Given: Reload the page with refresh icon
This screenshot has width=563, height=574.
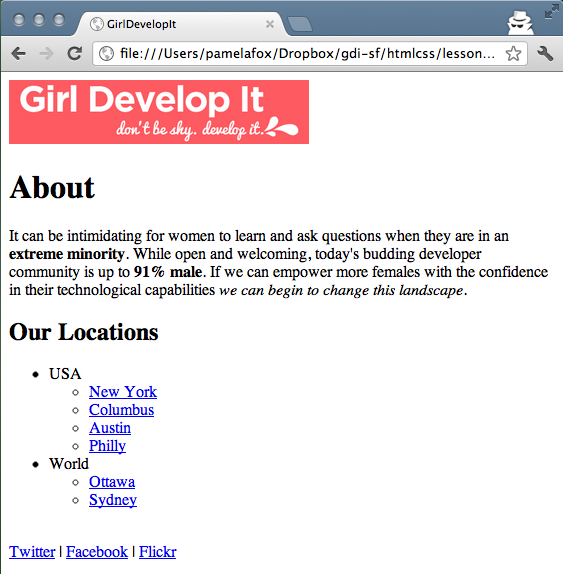Looking at the screenshot, I should tap(75, 53).
